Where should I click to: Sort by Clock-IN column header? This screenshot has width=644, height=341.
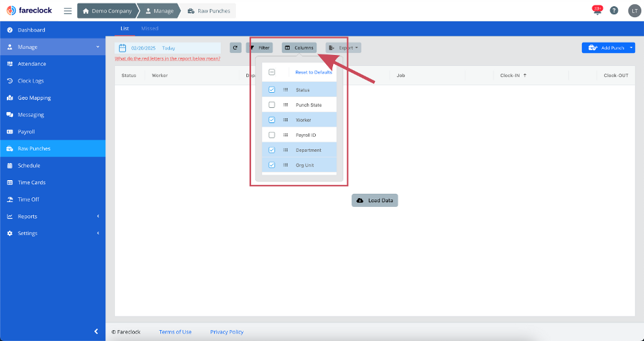pos(513,76)
